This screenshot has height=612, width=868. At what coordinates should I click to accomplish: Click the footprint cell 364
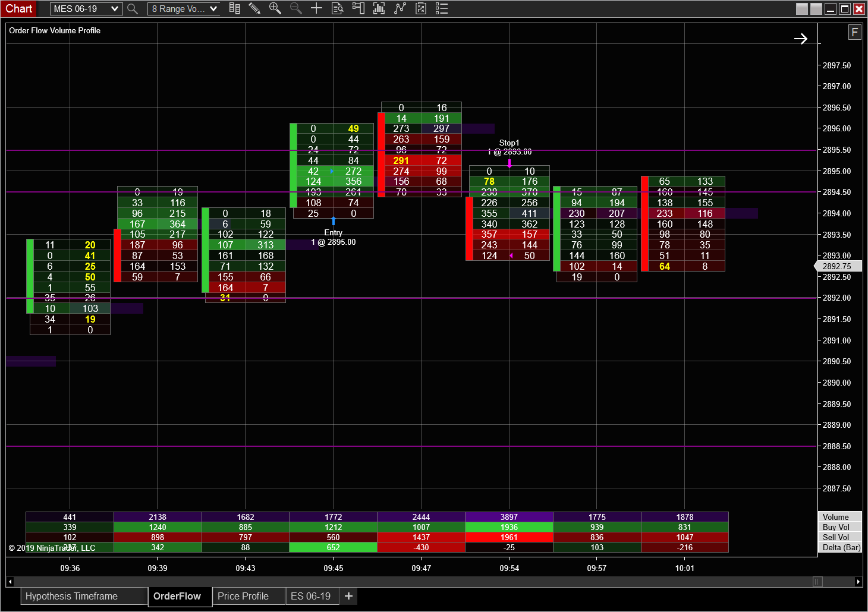click(178, 224)
